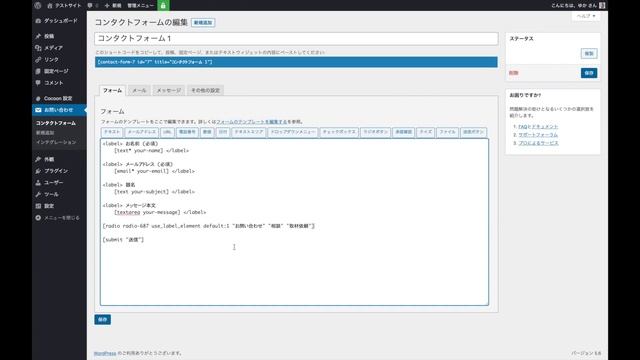
Task: Click the コンタクトフォーム 1 title field
Action: click(x=296, y=39)
